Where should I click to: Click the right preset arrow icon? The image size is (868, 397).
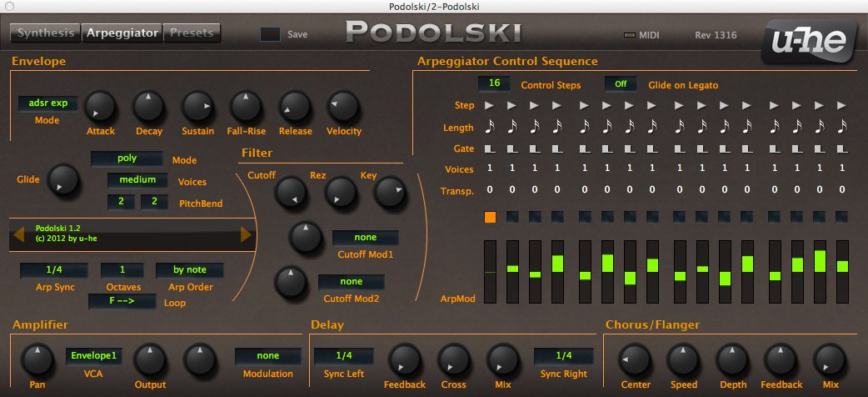[x=246, y=235]
